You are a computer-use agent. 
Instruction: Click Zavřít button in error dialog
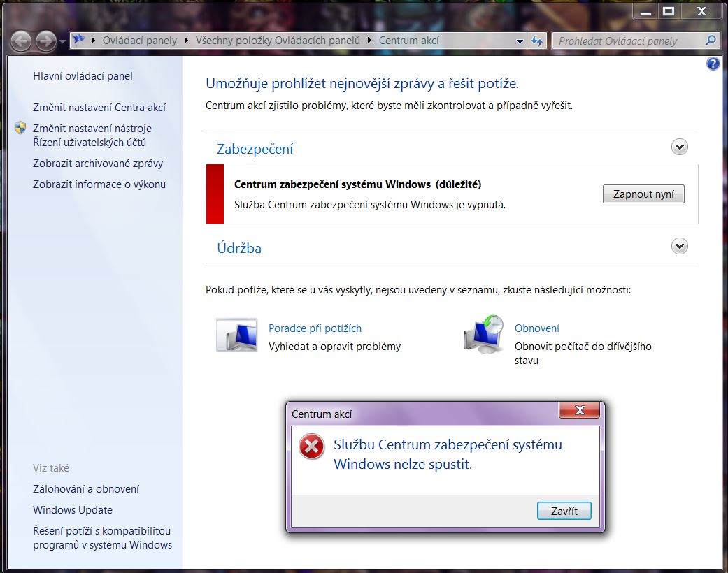pos(564,511)
